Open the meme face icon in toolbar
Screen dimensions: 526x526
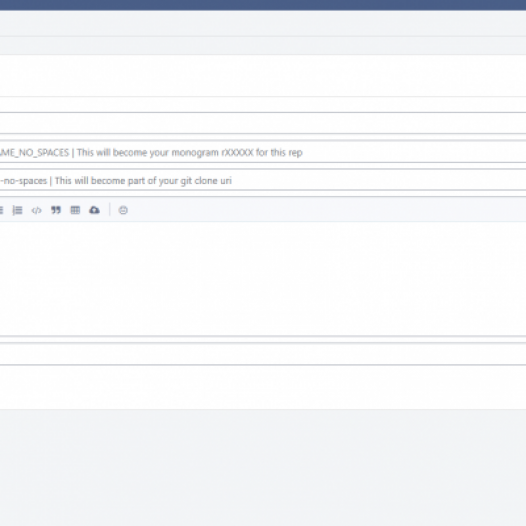tap(123, 210)
